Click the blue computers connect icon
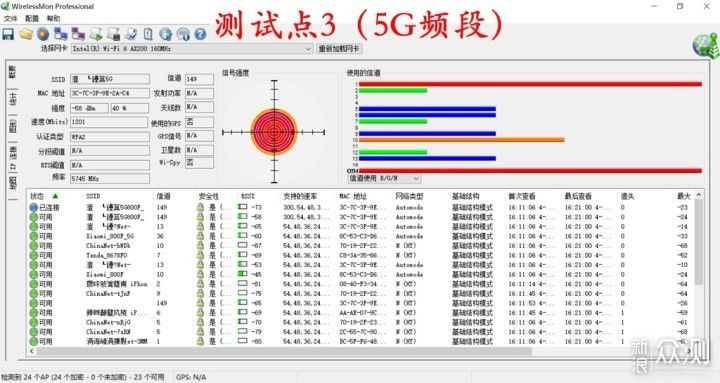This screenshot has width=720, height=383. (61, 34)
